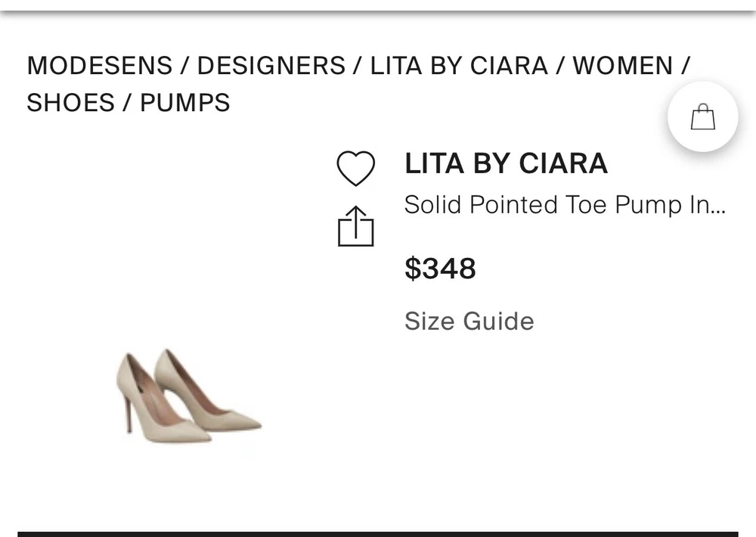Open the DESIGNERS breadcrumb link

click(x=271, y=66)
